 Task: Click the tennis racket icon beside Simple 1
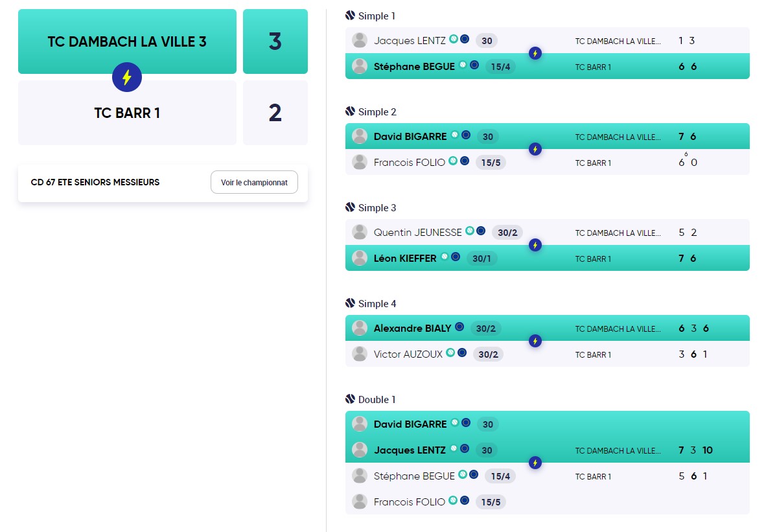click(x=350, y=16)
